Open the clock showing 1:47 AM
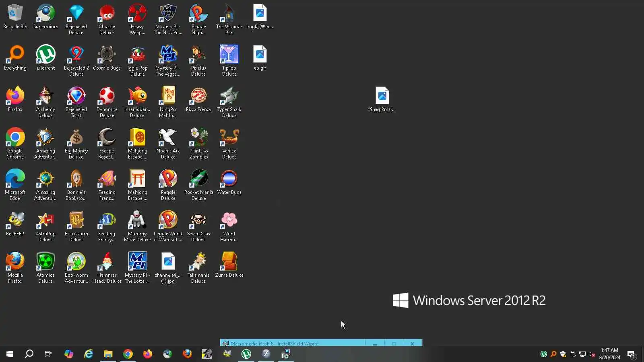This screenshot has width=644, height=362. [609, 354]
